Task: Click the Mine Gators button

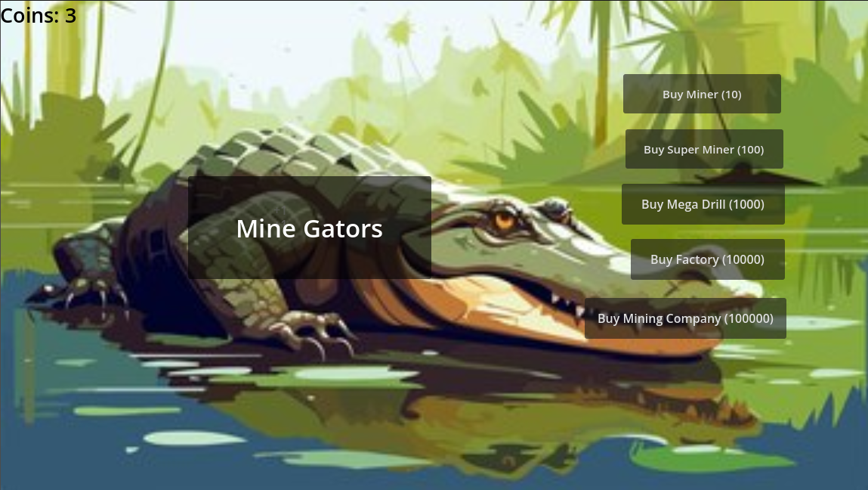Action: (x=310, y=228)
